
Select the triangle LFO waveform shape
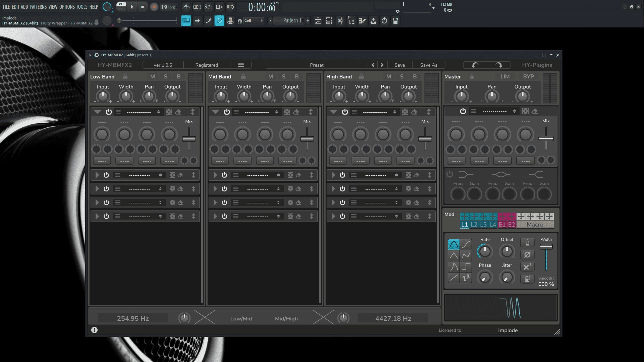point(454,256)
